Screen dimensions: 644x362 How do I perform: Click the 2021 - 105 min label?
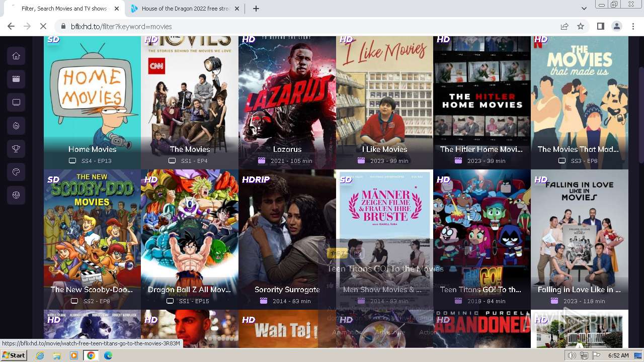291,161
